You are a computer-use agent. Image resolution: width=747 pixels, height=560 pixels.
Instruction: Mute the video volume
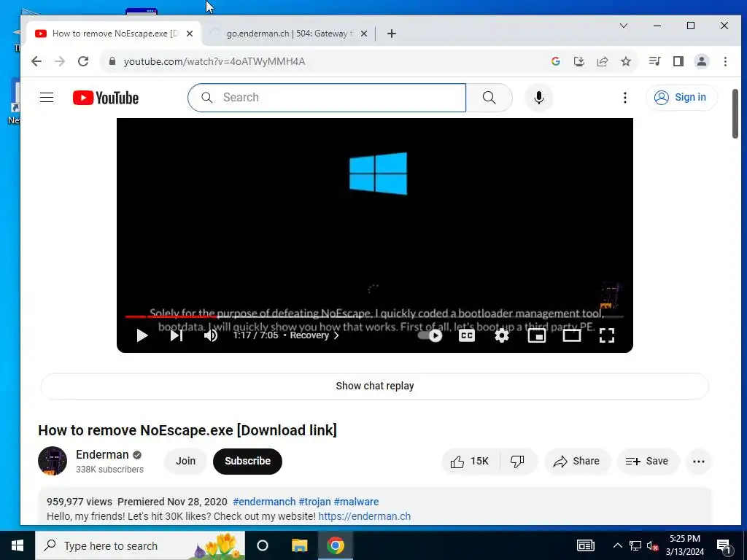[211, 335]
